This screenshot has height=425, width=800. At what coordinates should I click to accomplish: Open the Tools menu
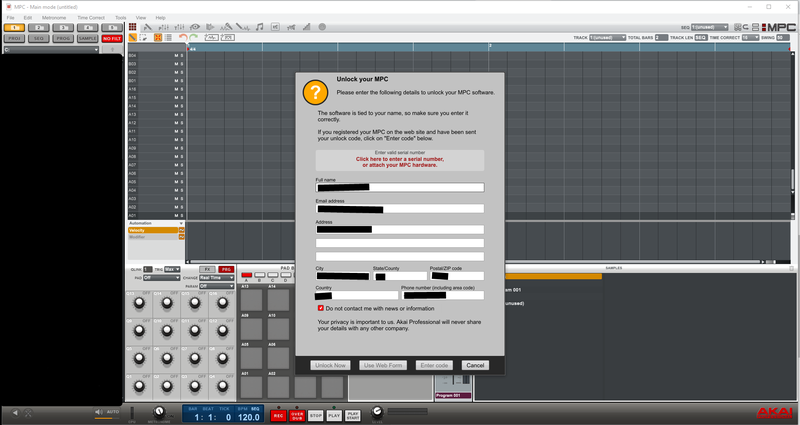[120, 17]
